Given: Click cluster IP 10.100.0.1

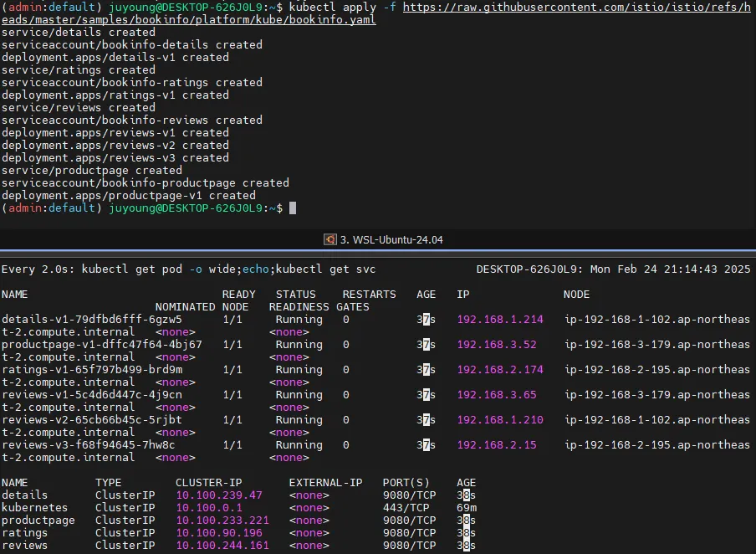Looking at the screenshot, I should click(209, 508).
